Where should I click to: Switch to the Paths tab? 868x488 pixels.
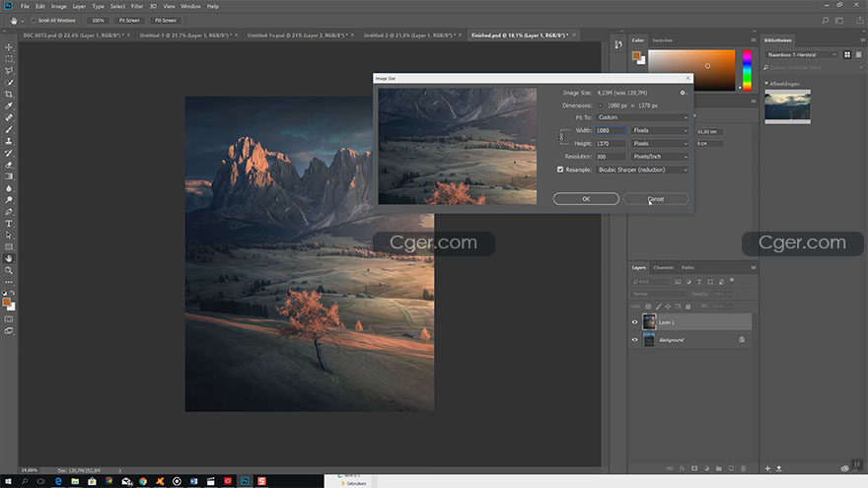point(687,268)
